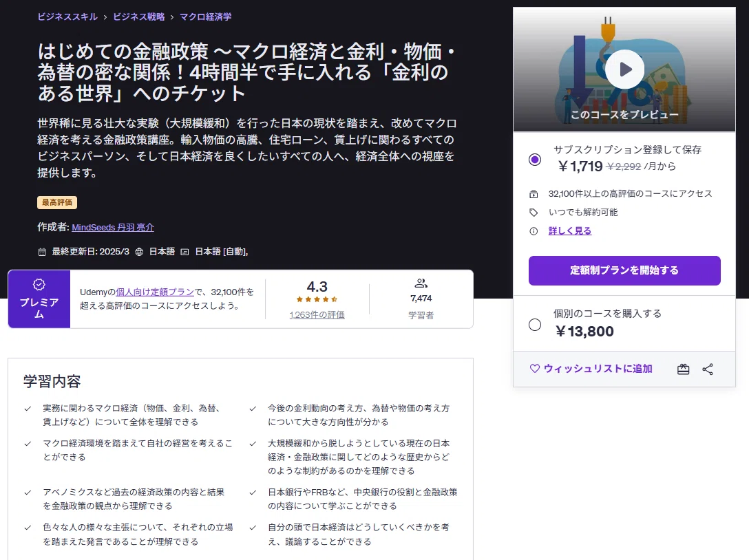Open instructor MindSeeds 丹羽 亮介 profile
Viewport: 749px width, 560px height.
113,227
